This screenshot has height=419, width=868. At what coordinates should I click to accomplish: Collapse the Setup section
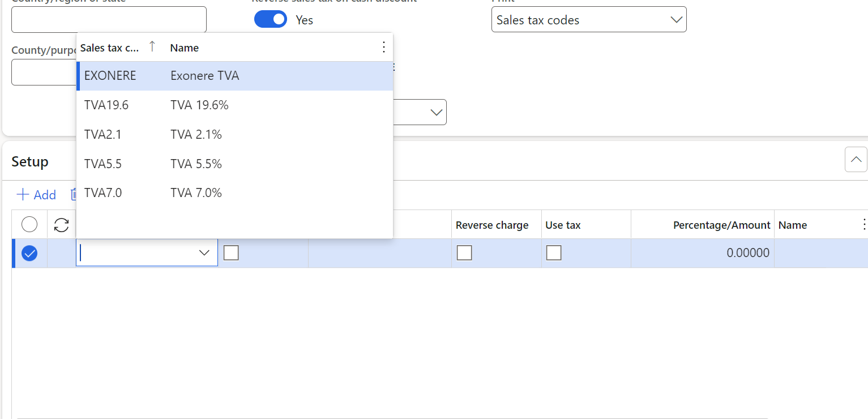(x=856, y=159)
